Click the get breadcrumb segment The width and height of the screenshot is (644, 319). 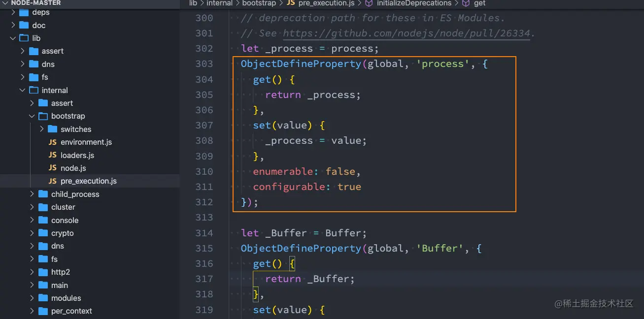click(x=479, y=3)
